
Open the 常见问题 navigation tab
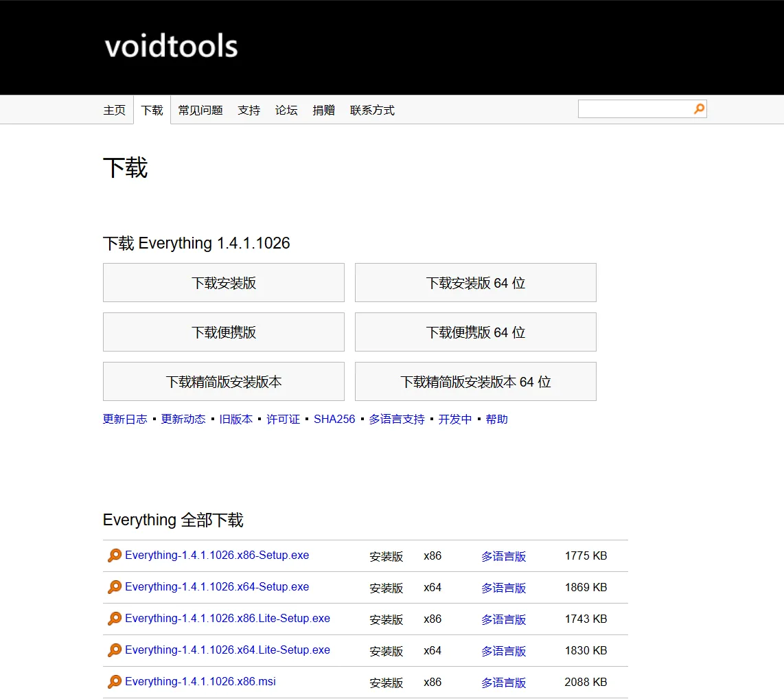200,110
